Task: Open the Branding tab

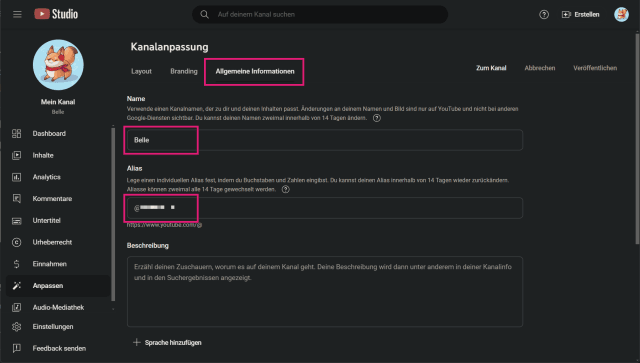Action: 184,71
